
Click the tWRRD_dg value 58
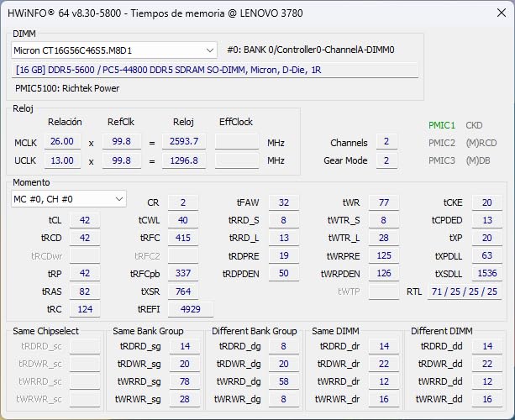point(284,381)
